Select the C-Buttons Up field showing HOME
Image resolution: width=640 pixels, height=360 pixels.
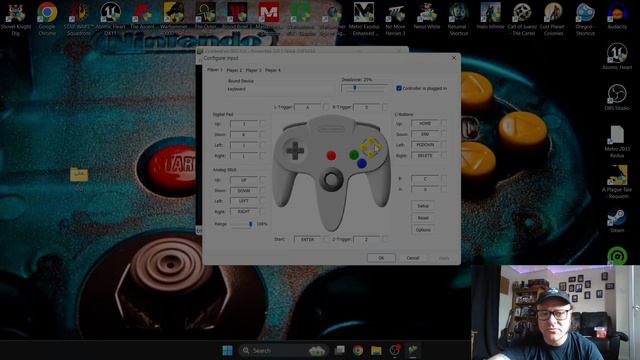[425, 123]
